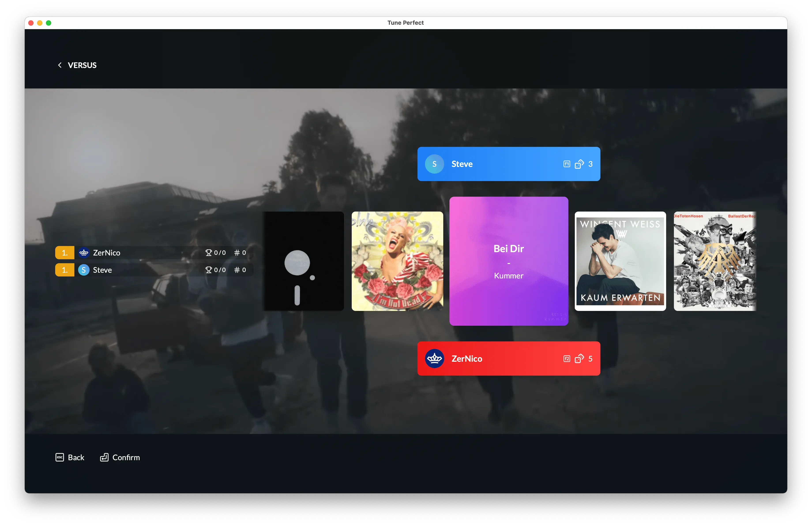Click the F1 key icon on Steve's bar

pos(567,164)
